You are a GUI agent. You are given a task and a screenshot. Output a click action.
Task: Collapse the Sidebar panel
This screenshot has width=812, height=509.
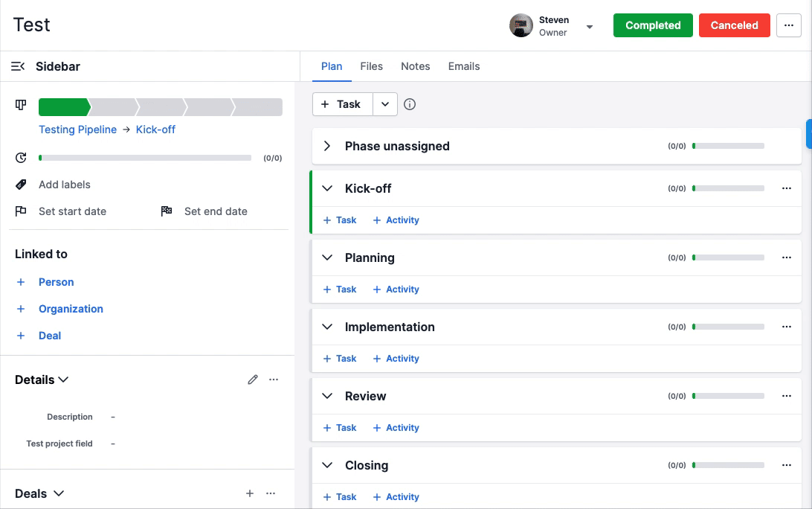(18, 66)
